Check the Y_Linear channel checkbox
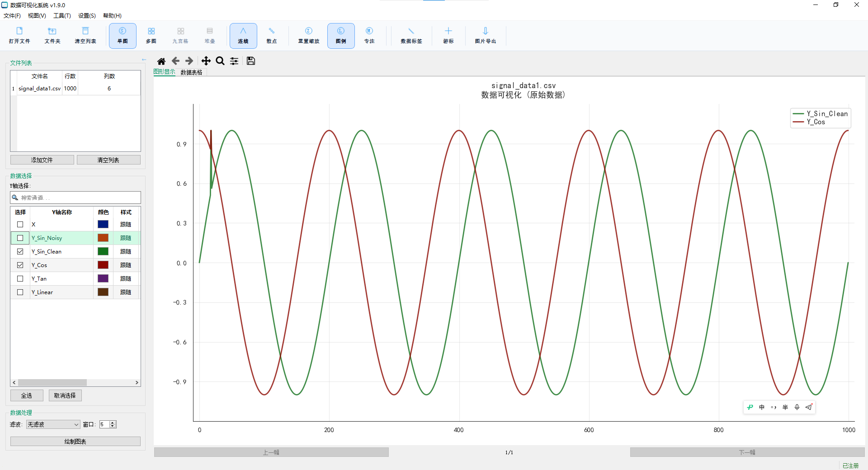The width and height of the screenshot is (868, 470). pyautogui.click(x=20, y=292)
